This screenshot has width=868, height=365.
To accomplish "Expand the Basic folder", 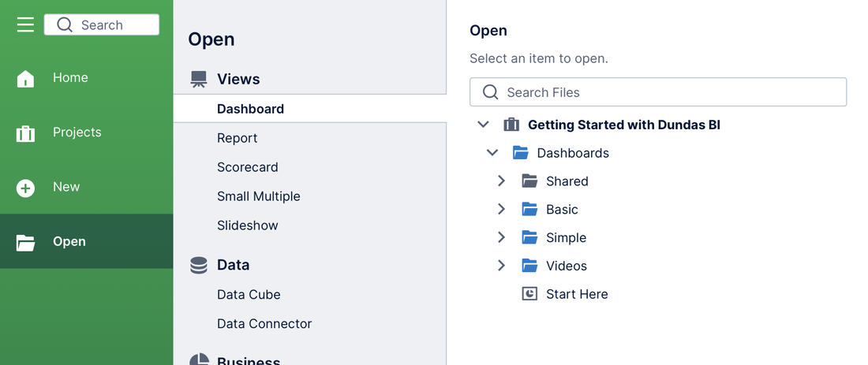I will click(502, 209).
